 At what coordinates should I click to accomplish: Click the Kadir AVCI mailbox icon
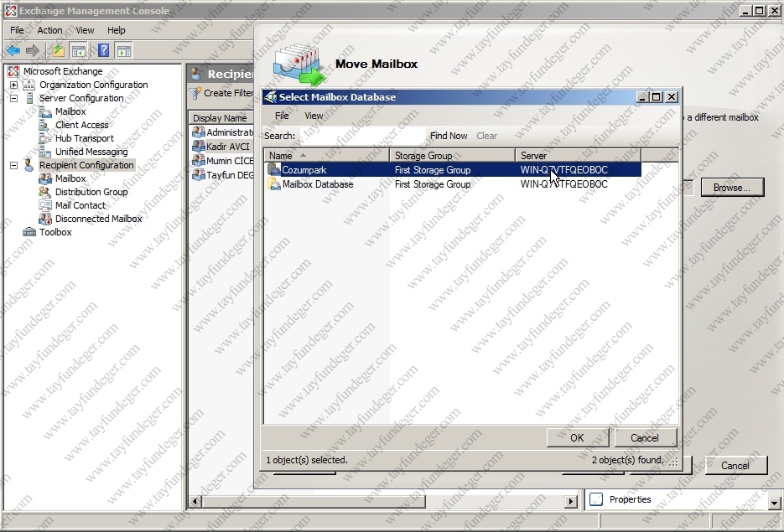[x=199, y=147]
